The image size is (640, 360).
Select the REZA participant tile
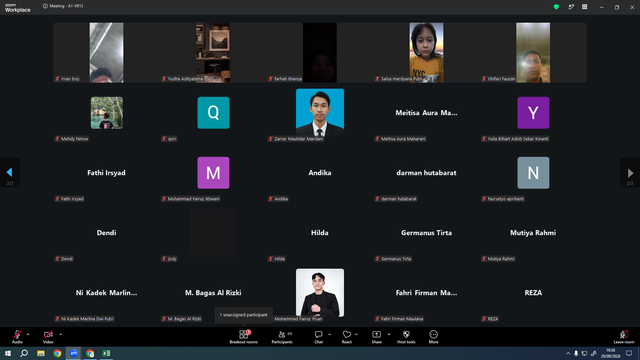point(533,293)
